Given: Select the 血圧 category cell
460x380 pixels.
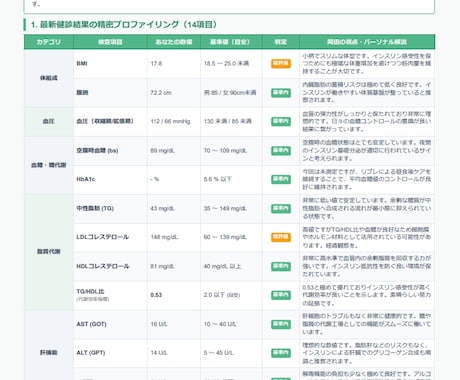Looking at the screenshot, I should pos(49,121).
